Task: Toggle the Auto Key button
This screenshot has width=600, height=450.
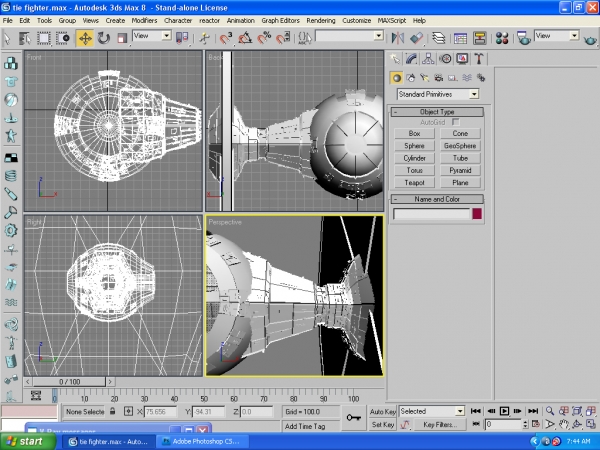Action: pos(382,412)
